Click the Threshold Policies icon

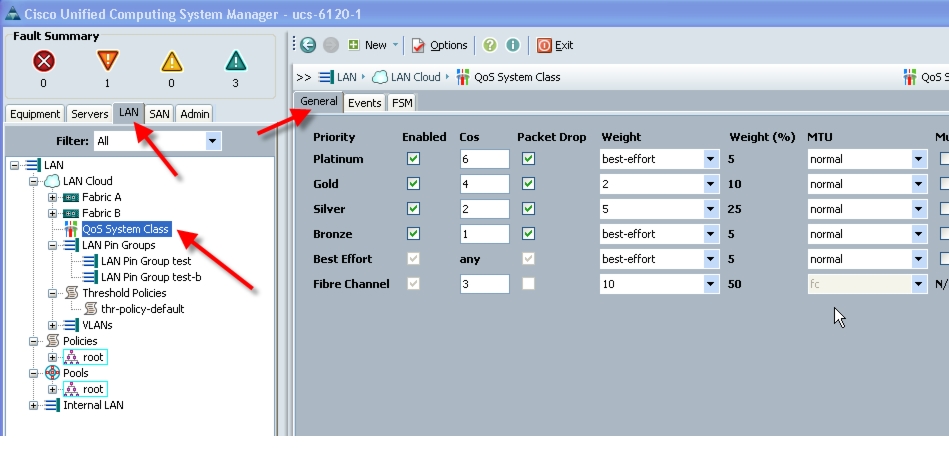coord(71,293)
